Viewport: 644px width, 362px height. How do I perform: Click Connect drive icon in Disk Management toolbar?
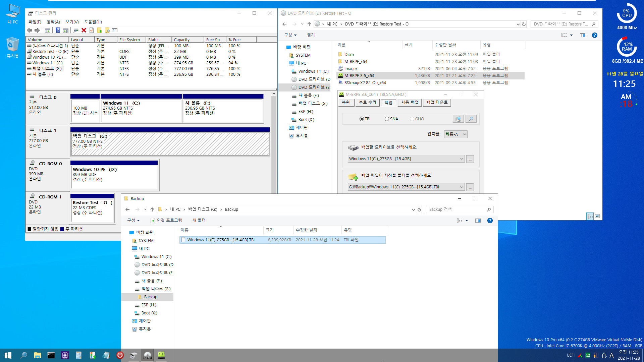(x=76, y=31)
